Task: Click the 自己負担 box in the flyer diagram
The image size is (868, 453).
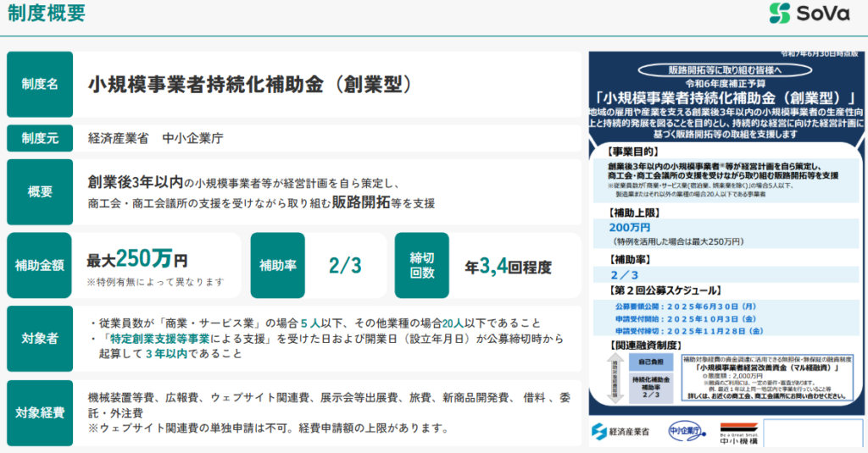Action: [x=649, y=362]
